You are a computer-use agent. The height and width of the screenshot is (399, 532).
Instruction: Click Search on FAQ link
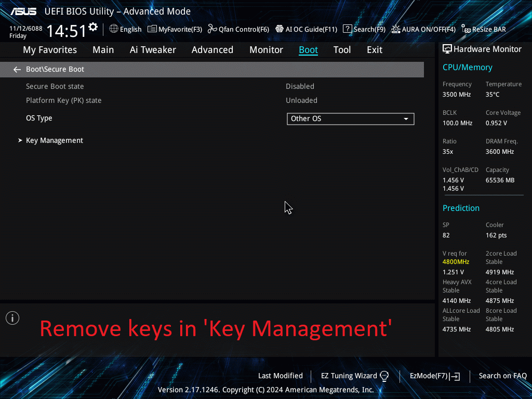pos(502,376)
